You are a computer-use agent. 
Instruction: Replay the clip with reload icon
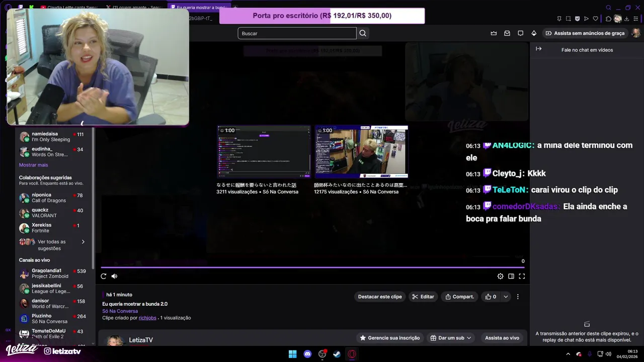[104, 276]
